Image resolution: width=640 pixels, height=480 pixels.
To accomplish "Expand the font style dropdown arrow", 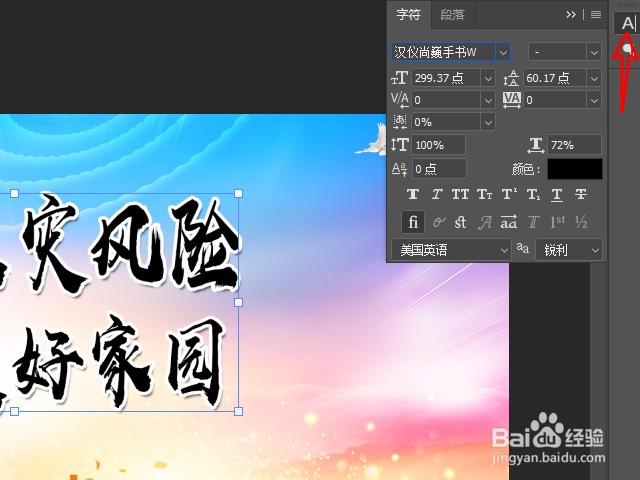I will click(594, 53).
